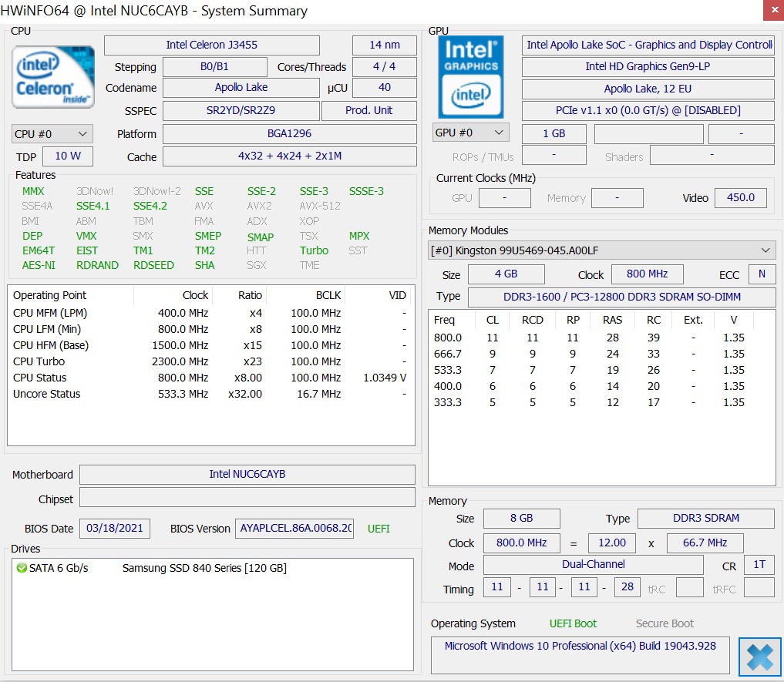The height and width of the screenshot is (682, 784).
Task: Click the SR2YD/SR2Z9 SSPEC field
Action: (x=241, y=110)
